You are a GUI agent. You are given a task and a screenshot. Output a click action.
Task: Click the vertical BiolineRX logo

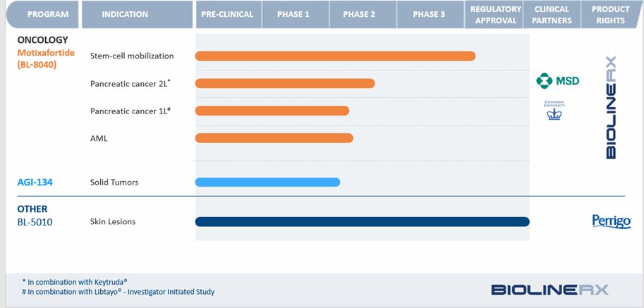(611, 107)
